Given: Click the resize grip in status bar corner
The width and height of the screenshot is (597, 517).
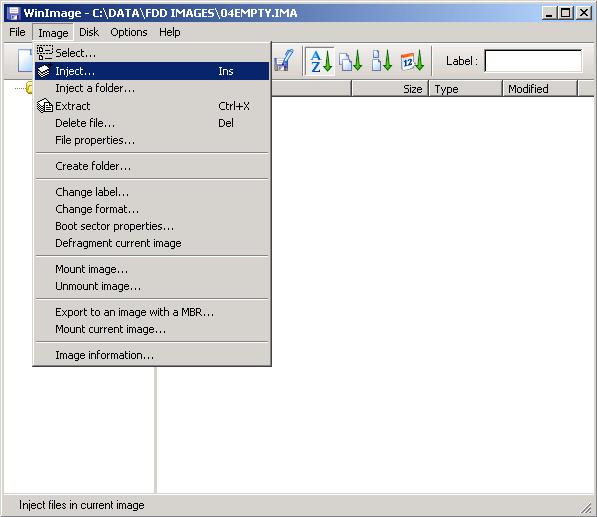Looking at the screenshot, I should tap(586, 507).
